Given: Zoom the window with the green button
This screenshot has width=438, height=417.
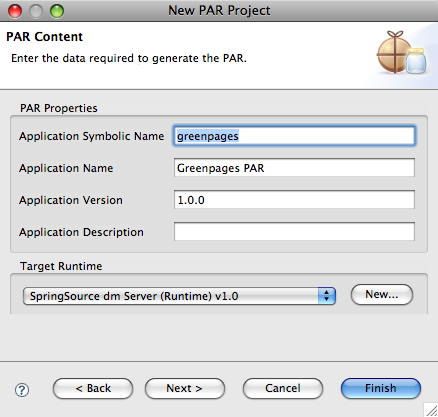Looking at the screenshot, I should [57, 11].
